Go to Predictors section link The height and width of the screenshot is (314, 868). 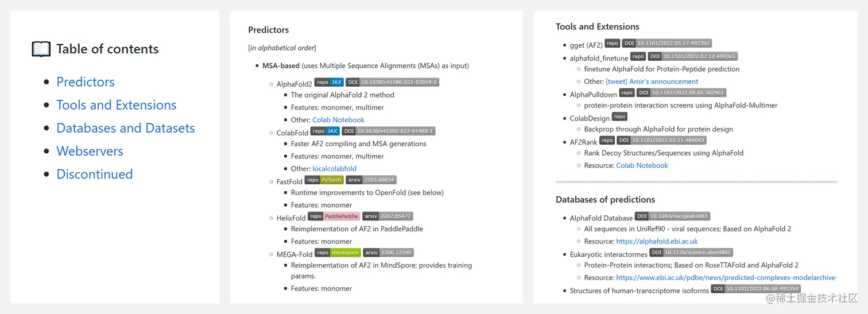pos(86,82)
